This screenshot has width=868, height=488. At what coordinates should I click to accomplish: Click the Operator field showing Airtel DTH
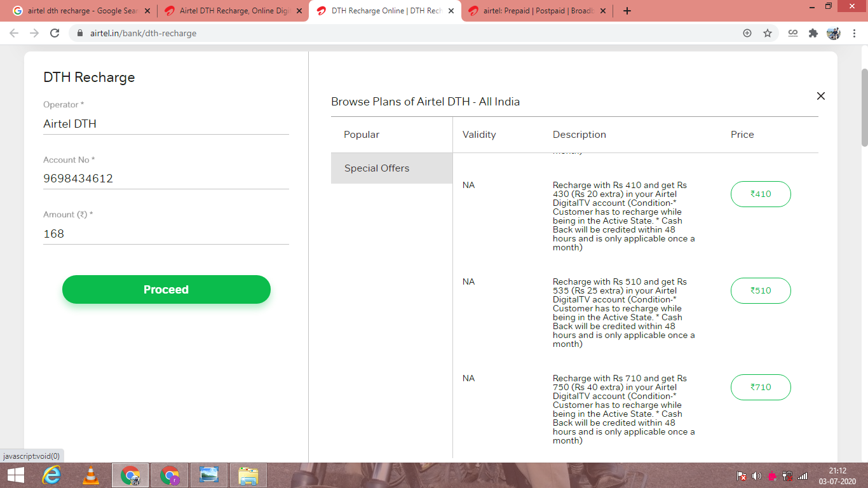[x=166, y=124]
